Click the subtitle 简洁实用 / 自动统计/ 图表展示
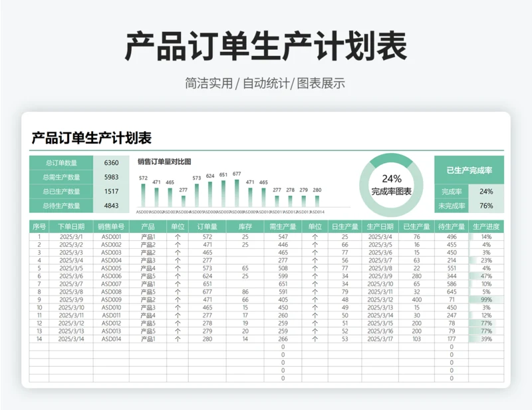Viewport: 532px width, 410px height. 265,83
